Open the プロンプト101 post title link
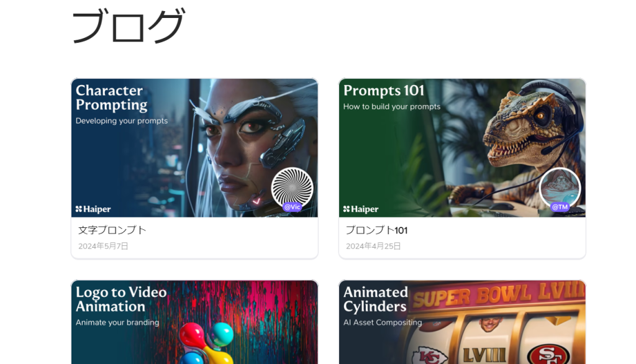 click(376, 230)
